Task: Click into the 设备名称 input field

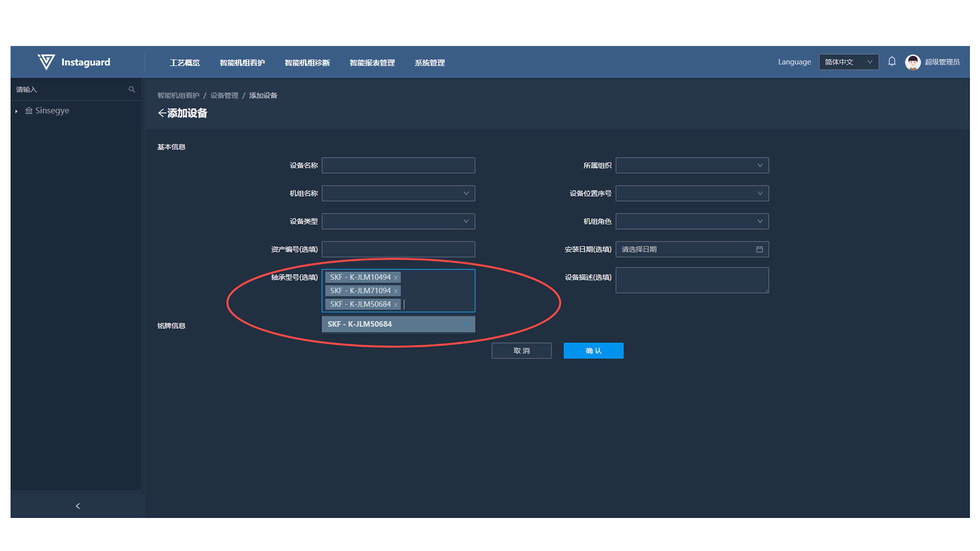Action: click(399, 165)
